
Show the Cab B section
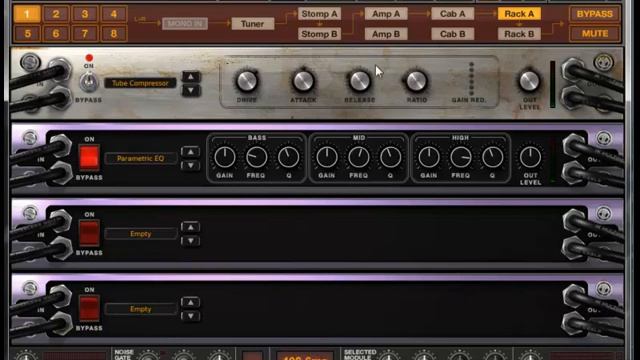pos(453,34)
